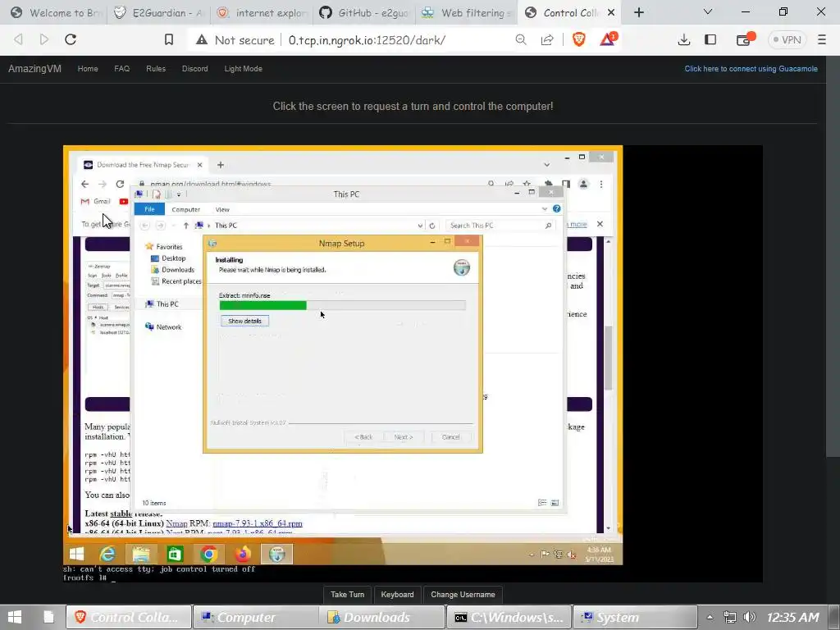840x630 pixels.
Task: Open Brave Rewards triangle icon
Action: [608, 39]
